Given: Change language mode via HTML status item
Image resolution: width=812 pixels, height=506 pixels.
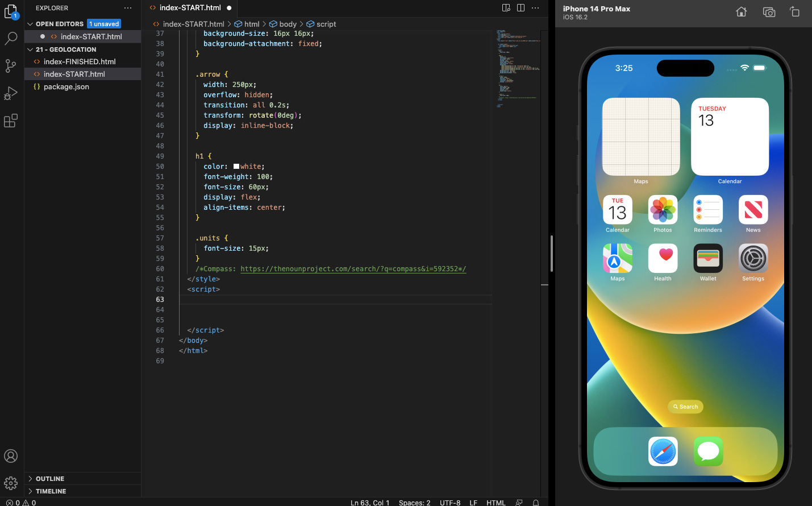Looking at the screenshot, I should [495, 503].
